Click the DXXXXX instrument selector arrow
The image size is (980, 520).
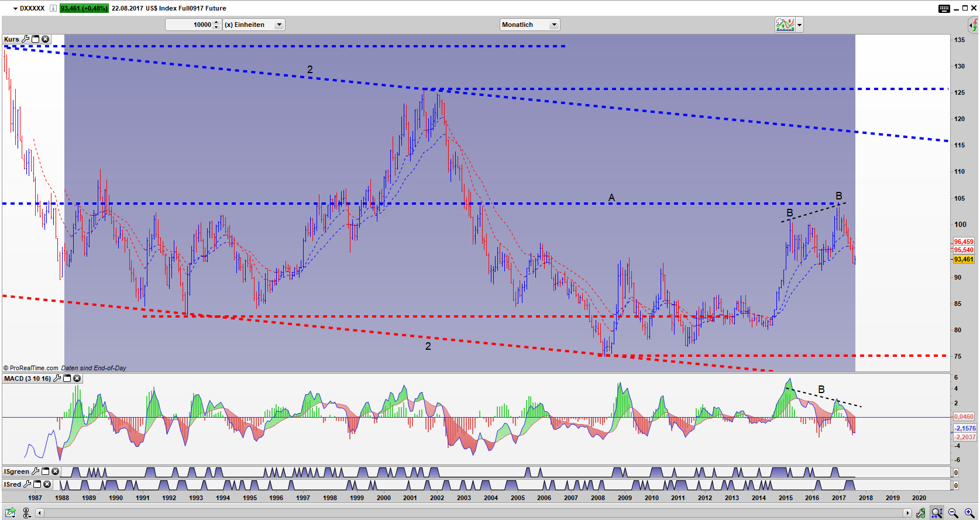tap(15, 8)
